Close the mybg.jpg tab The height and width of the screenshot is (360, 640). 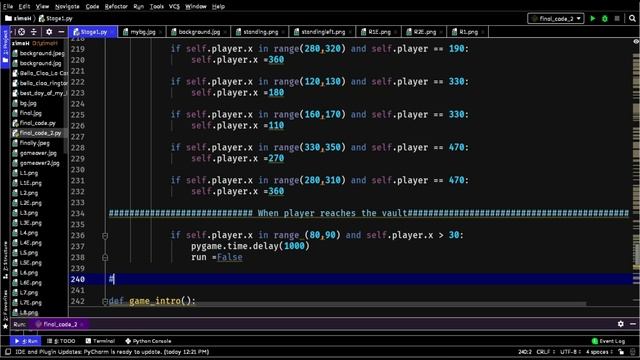161,32
